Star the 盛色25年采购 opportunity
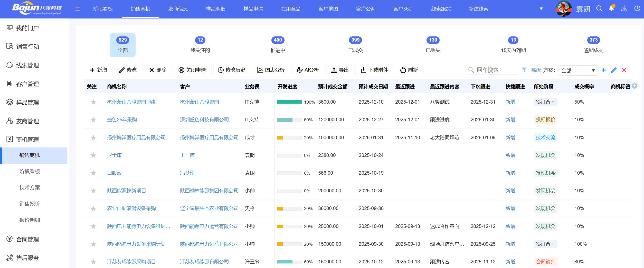The height and width of the screenshot is (268, 644). 93,120
